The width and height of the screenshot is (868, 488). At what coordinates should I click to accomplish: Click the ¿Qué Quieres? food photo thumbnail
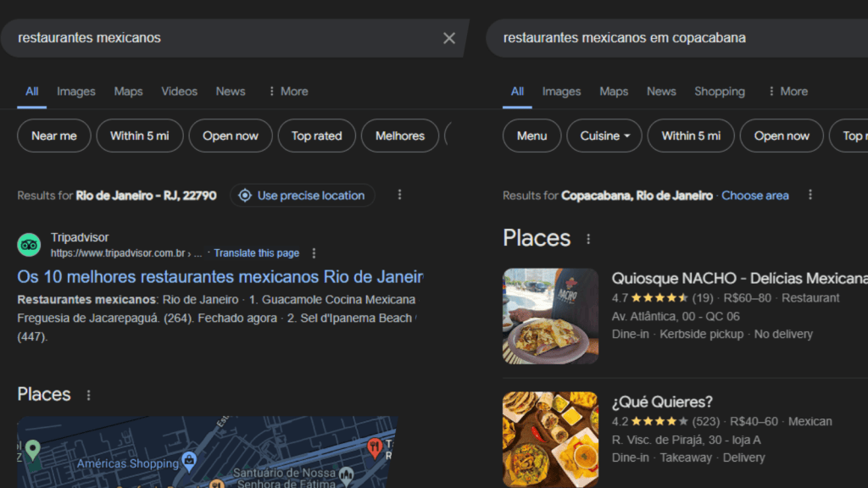coord(550,439)
